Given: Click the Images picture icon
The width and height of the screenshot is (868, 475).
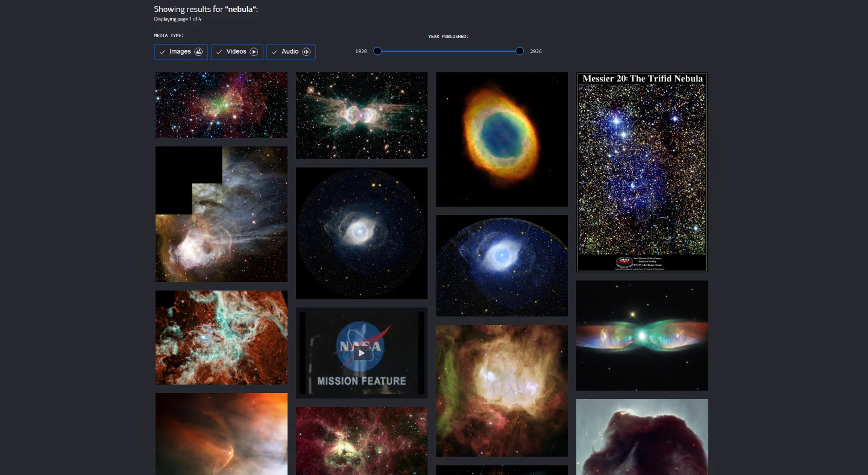Looking at the screenshot, I should point(198,52).
